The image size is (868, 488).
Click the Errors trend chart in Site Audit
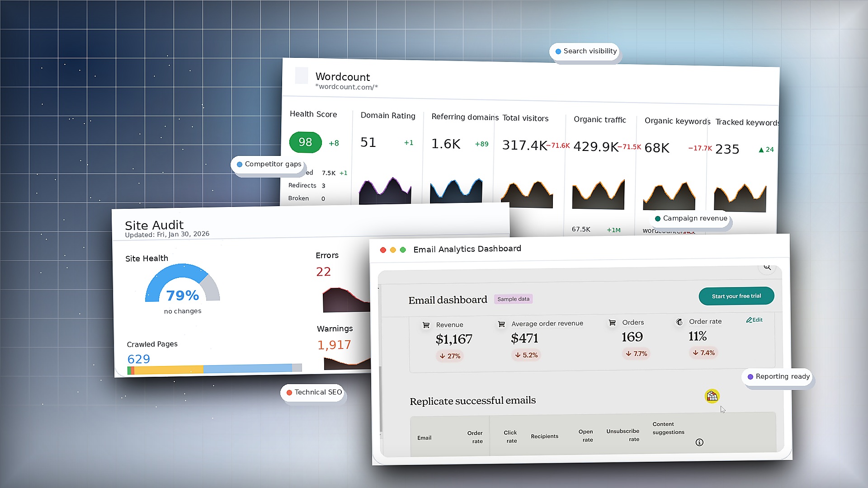click(x=346, y=300)
